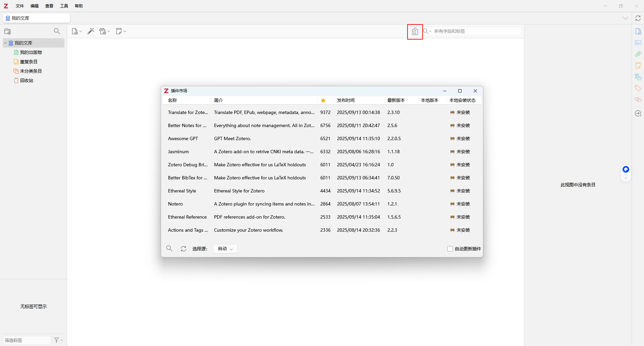Viewport: 644px width, 346px height.
Task: Sort by the 本地版本 column header
Action: coord(432,100)
